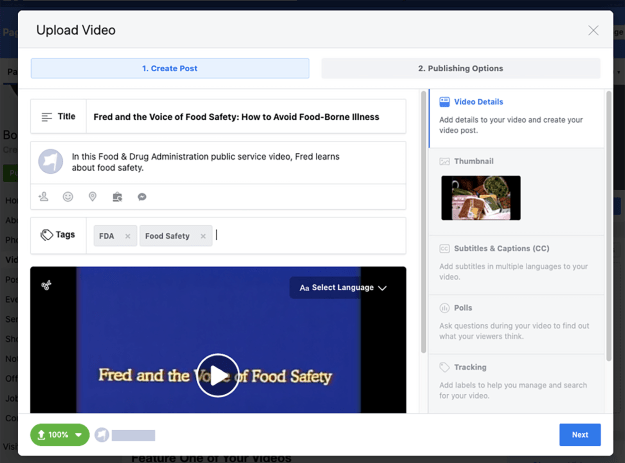Switch to 2. Publishing Options tab
625x463 pixels.
point(460,68)
